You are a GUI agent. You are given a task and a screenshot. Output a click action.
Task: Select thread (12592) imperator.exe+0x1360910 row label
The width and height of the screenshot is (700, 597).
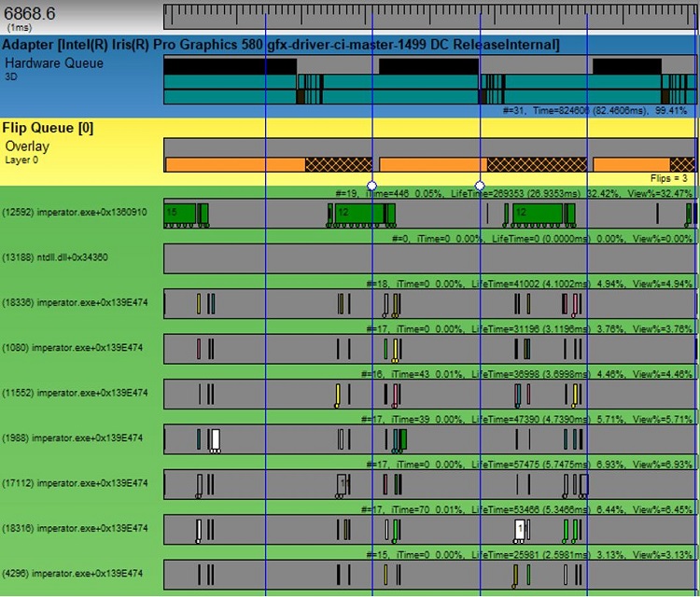coord(76,213)
